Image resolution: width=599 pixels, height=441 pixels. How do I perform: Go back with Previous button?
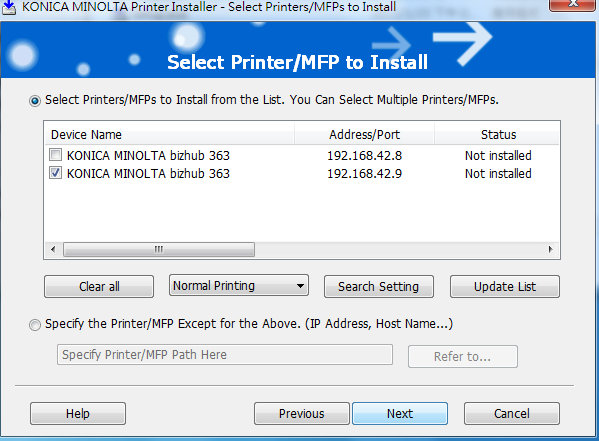[x=301, y=413]
